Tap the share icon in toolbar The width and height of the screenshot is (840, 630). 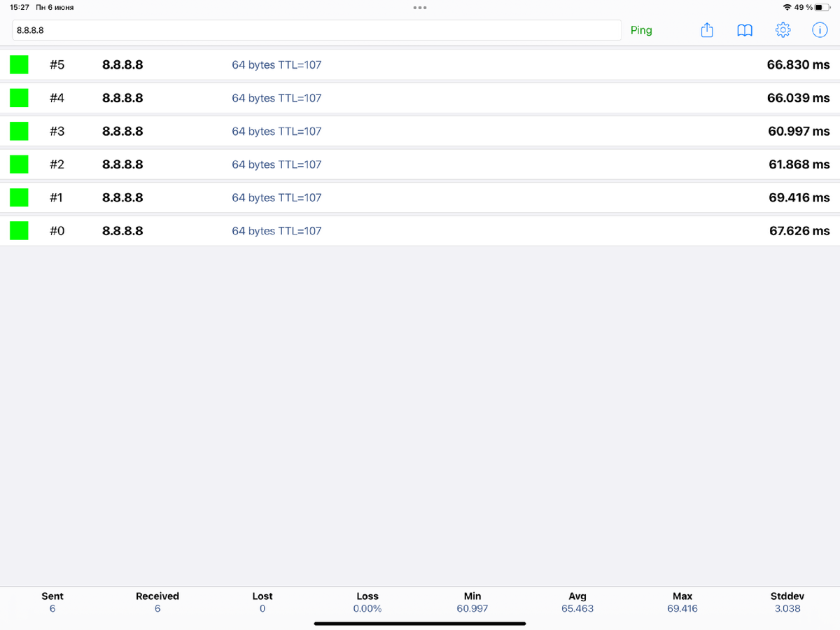707,30
